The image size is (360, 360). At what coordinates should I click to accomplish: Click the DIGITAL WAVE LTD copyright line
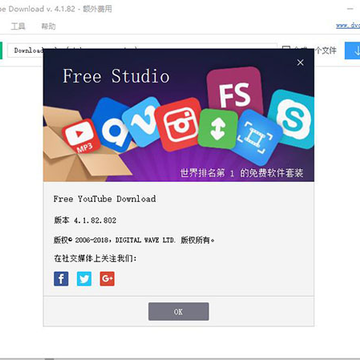(134, 240)
